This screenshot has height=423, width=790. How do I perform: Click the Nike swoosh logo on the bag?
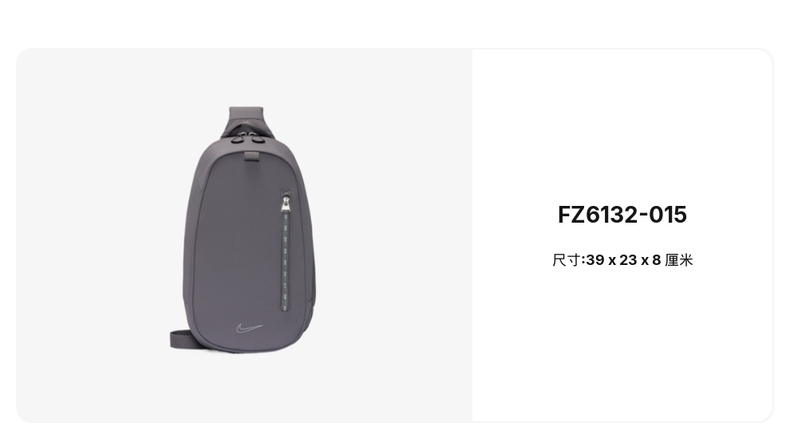coord(249,328)
